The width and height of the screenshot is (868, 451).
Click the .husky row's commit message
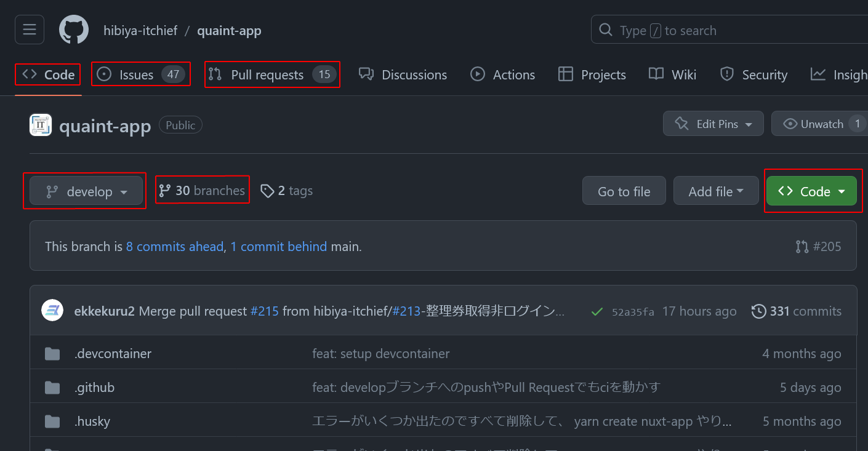click(522, 421)
